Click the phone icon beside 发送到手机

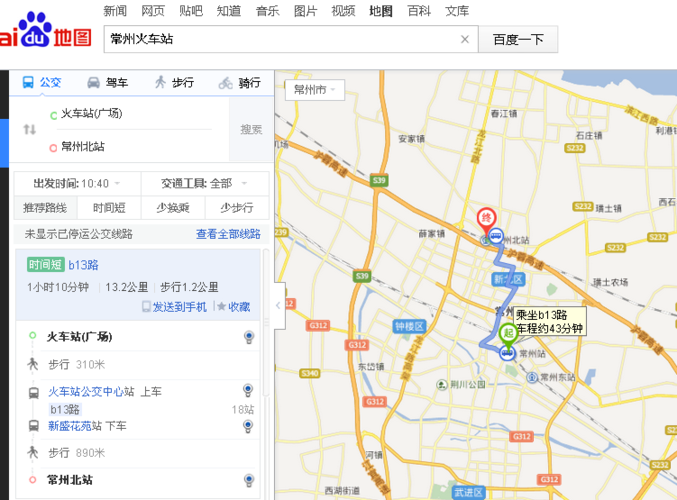(x=146, y=307)
